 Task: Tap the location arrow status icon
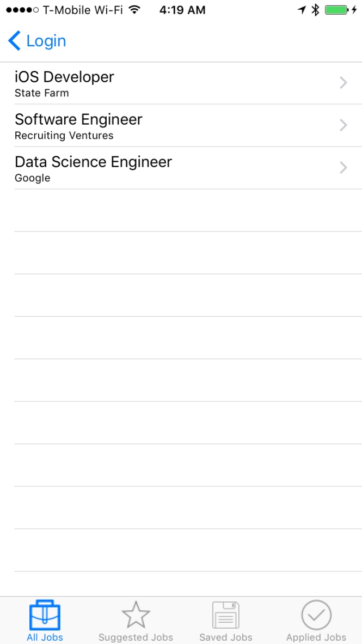302,10
